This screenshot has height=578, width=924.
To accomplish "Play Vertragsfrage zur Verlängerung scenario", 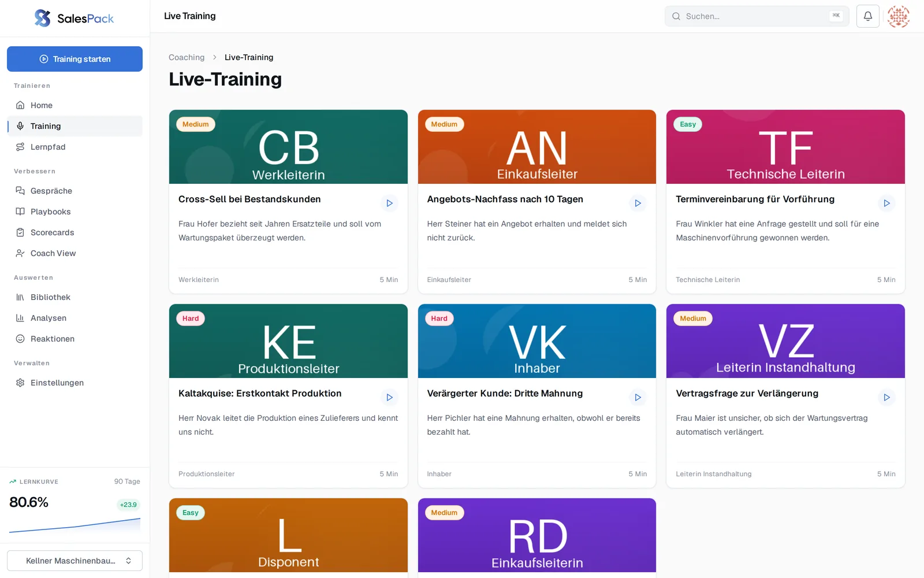I will click(886, 397).
